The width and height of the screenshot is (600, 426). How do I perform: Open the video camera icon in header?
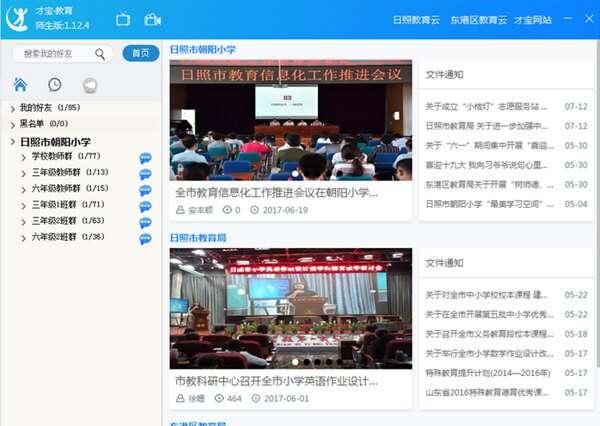click(x=153, y=19)
